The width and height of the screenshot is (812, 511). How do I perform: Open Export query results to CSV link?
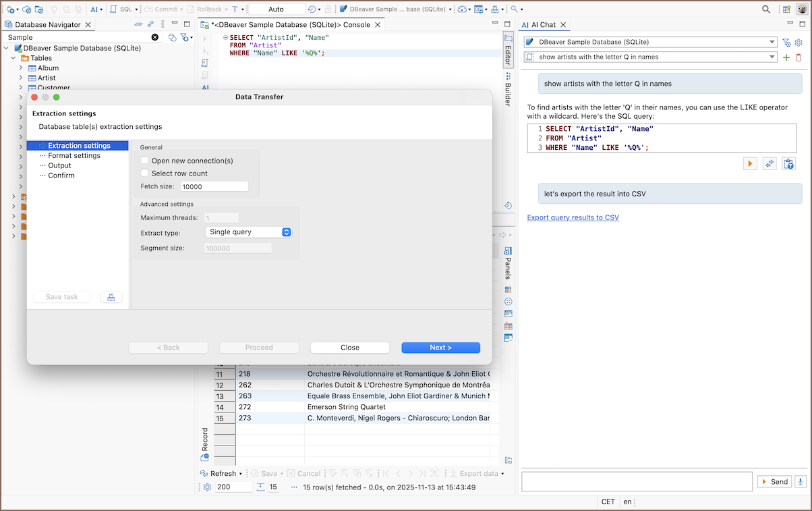point(573,217)
